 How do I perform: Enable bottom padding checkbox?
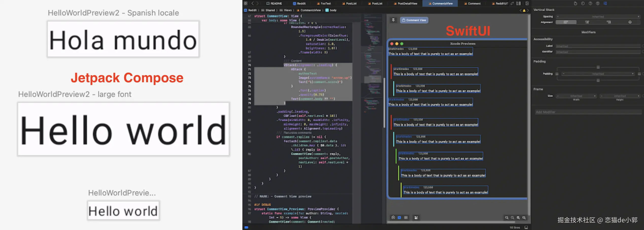pyautogui.click(x=598, y=80)
